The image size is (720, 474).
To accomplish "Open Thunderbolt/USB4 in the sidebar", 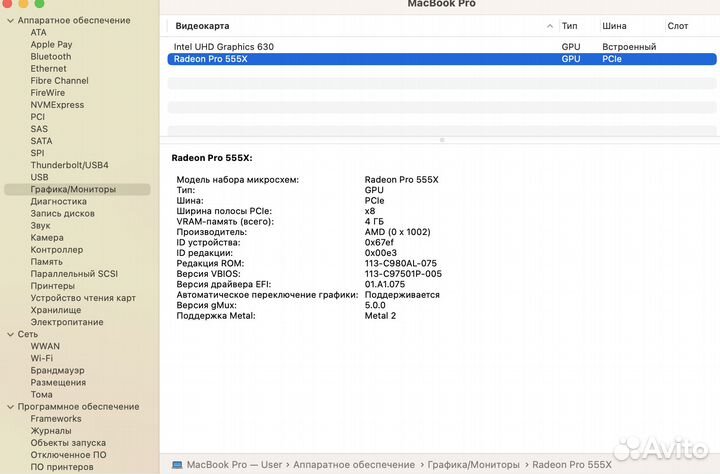I will tap(69, 165).
